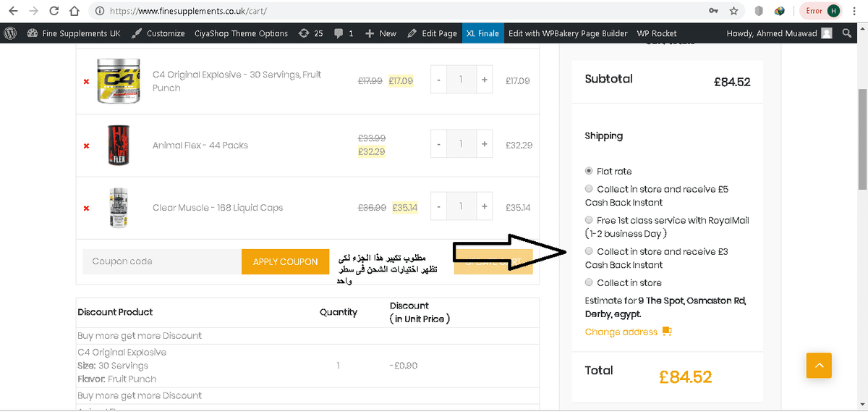This screenshot has width=868, height=412.
Task: Select the -£0.90 discount value
Action: [404, 366]
